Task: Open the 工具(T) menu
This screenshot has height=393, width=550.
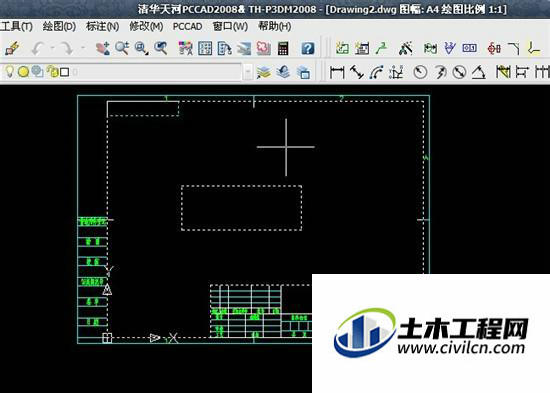Action: (x=16, y=26)
